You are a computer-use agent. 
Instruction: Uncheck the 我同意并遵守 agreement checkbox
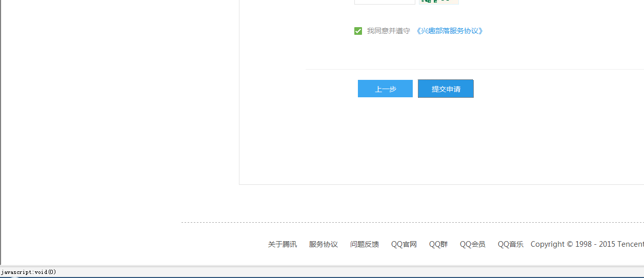pyautogui.click(x=358, y=31)
